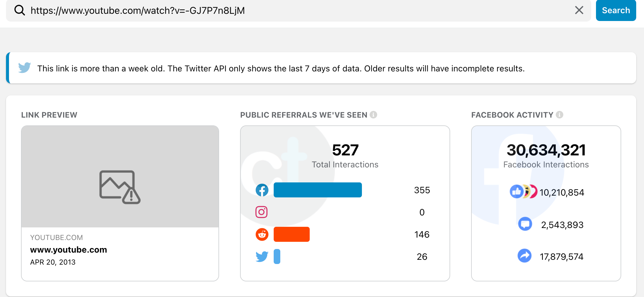Click the 527 Total Interactions figure
Image resolution: width=644 pixels, height=297 pixels.
[345, 150]
